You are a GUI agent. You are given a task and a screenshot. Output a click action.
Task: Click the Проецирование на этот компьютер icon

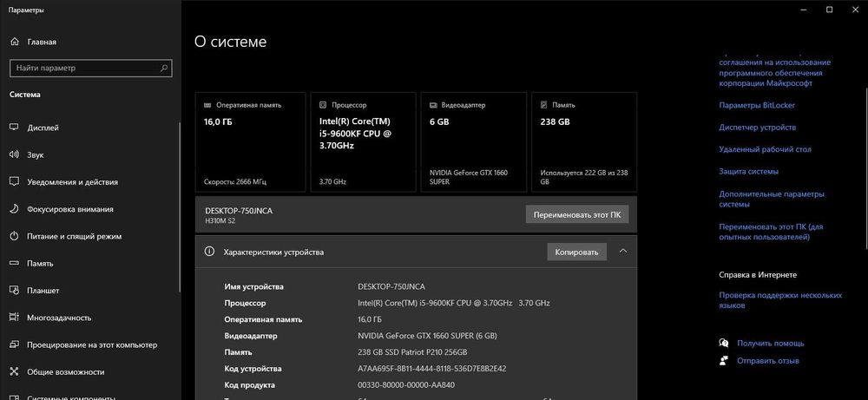point(15,344)
